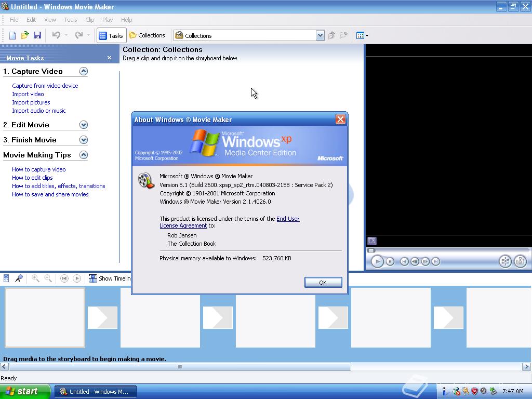532x399 pixels.
Task: Open How to edit clips tip
Action: 32,178
